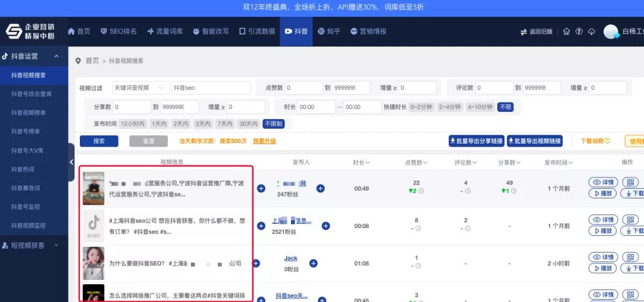Click the 我要升级 upgrade link

pyautogui.click(x=264, y=141)
